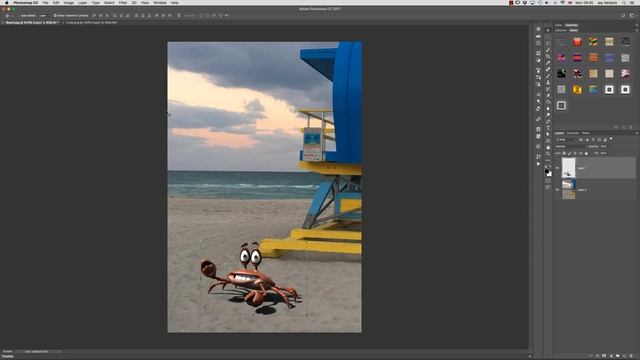Open the Actions panel play icon
Image resolution: width=640 pixels, height=360 pixels.
point(538,164)
